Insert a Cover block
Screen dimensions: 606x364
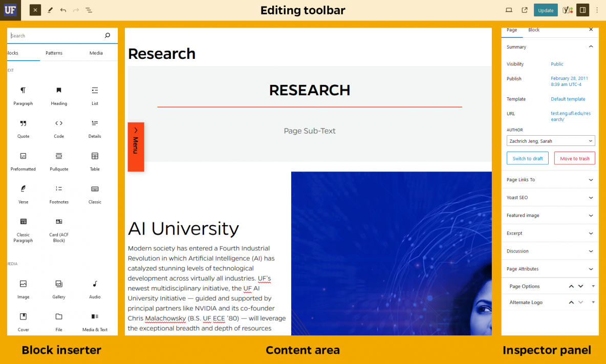tap(23, 322)
